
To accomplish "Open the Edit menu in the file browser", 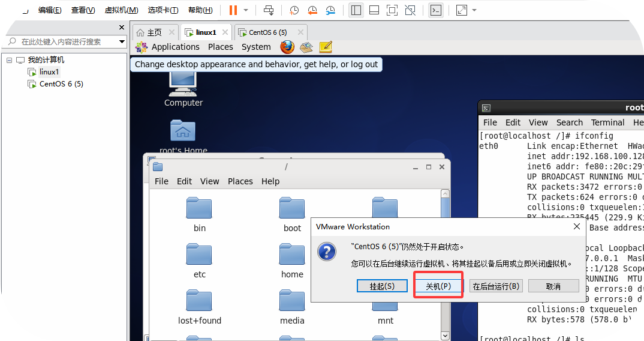I will tap(185, 181).
